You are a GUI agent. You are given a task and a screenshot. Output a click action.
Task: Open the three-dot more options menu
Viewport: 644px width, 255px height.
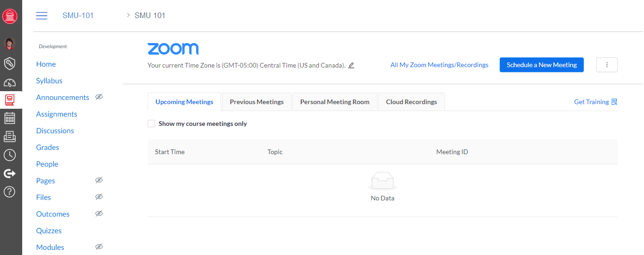[607, 65]
